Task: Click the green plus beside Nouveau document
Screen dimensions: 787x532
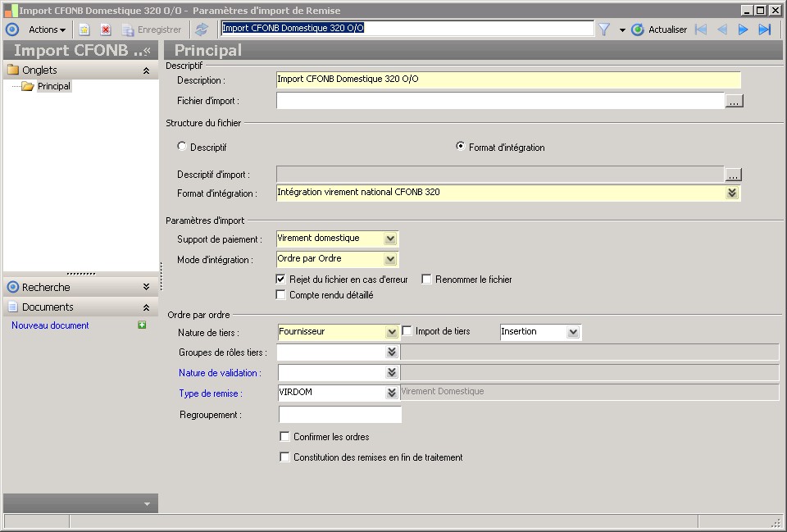Action: coord(143,325)
